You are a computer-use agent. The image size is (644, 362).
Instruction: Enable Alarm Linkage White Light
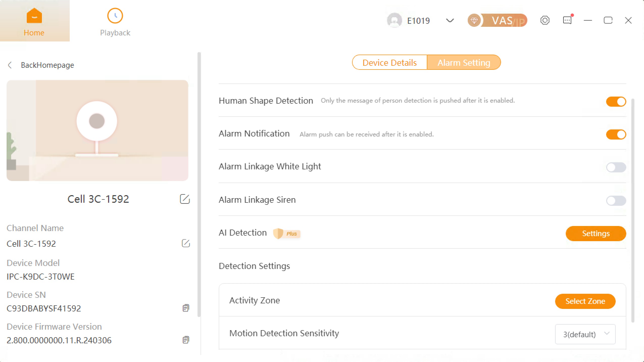tap(616, 167)
